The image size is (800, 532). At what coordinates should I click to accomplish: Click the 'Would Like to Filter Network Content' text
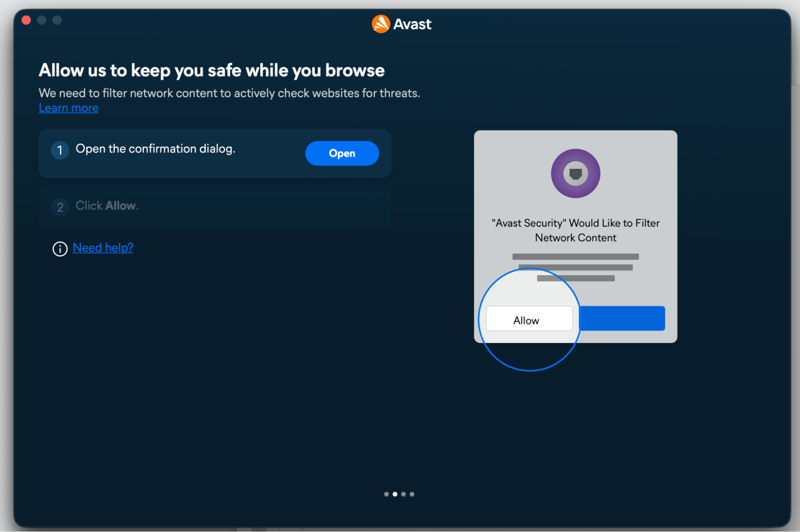[575, 230]
